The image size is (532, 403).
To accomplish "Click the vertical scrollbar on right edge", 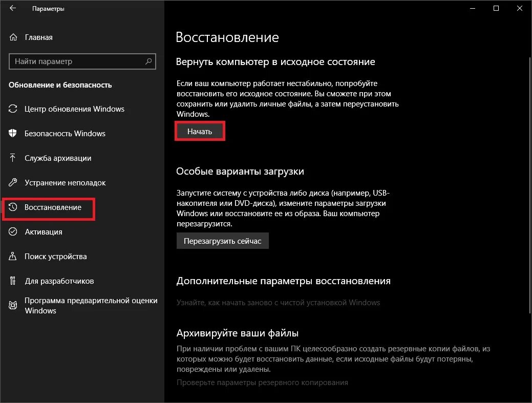I will coord(529,185).
